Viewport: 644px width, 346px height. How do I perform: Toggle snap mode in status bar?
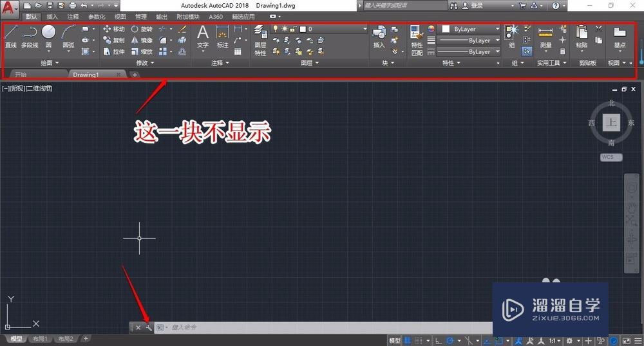click(419, 341)
